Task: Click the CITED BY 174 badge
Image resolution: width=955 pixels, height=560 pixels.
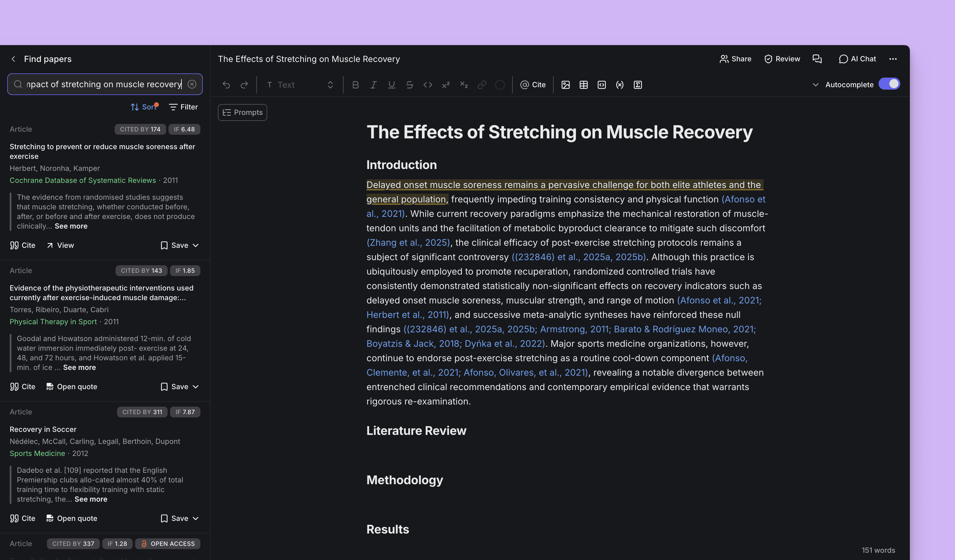Action: coord(140,129)
